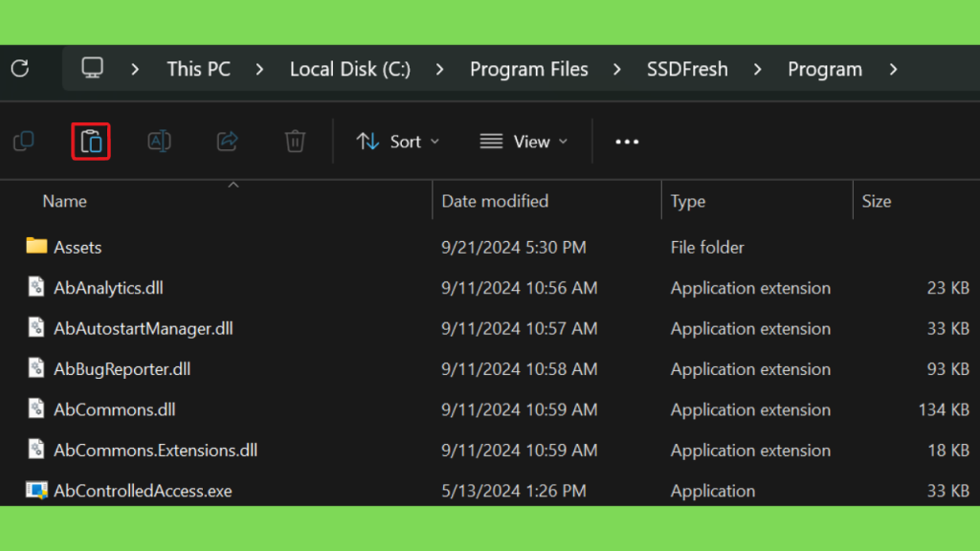The height and width of the screenshot is (551, 980).
Task: Click the PC monitor icon in breadcrumb
Action: click(93, 68)
